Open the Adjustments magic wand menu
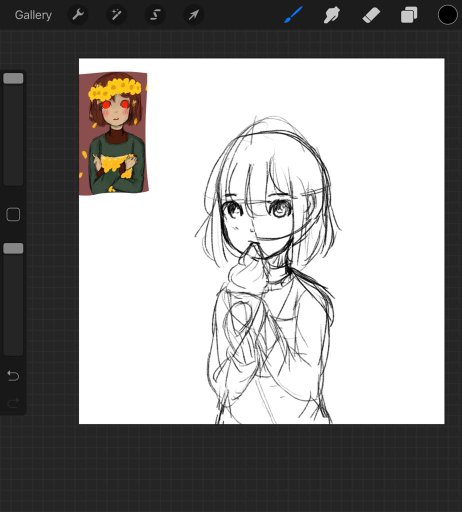This screenshot has width=462, height=512. coord(116,15)
